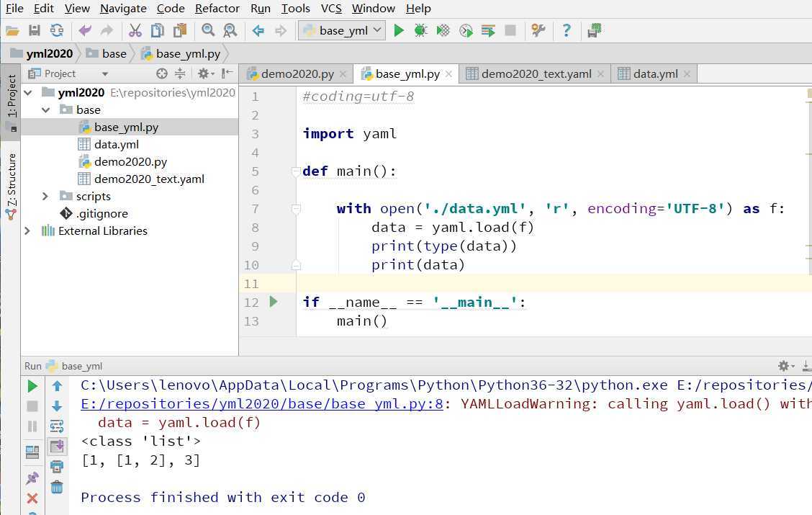Close the Run tab with the red X
The image size is (812, 515).
tap(32, 498)
